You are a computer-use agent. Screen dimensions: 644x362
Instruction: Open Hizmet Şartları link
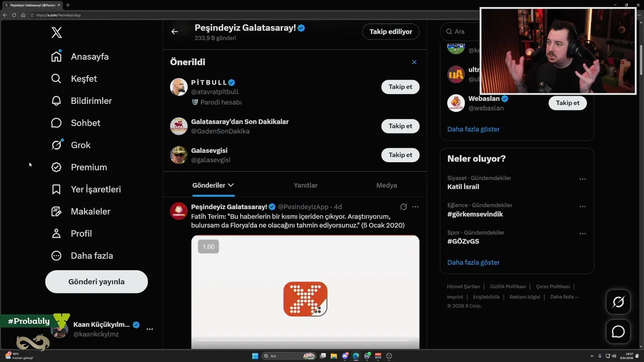pyautogui.click(x=463, y=287)
